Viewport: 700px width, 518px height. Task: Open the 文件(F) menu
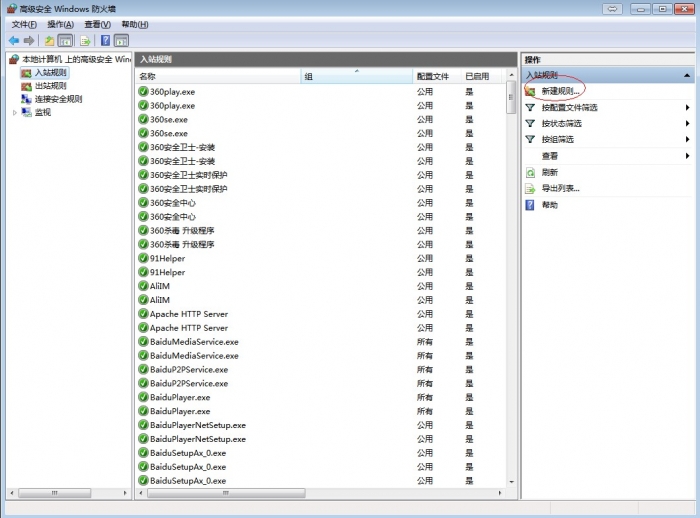click(24, 25)
